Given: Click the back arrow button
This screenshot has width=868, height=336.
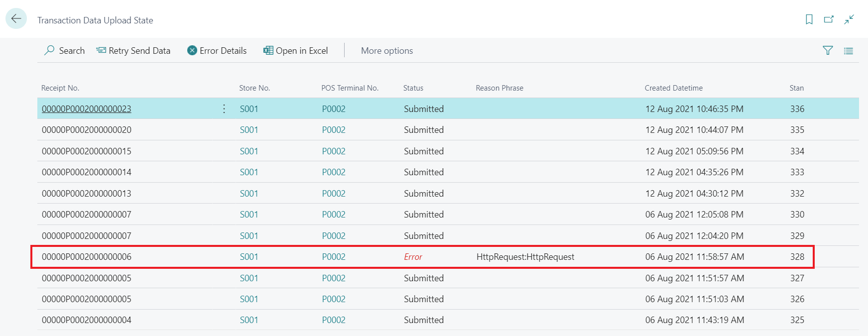Looking at the screenshot, I should (16, 19).
